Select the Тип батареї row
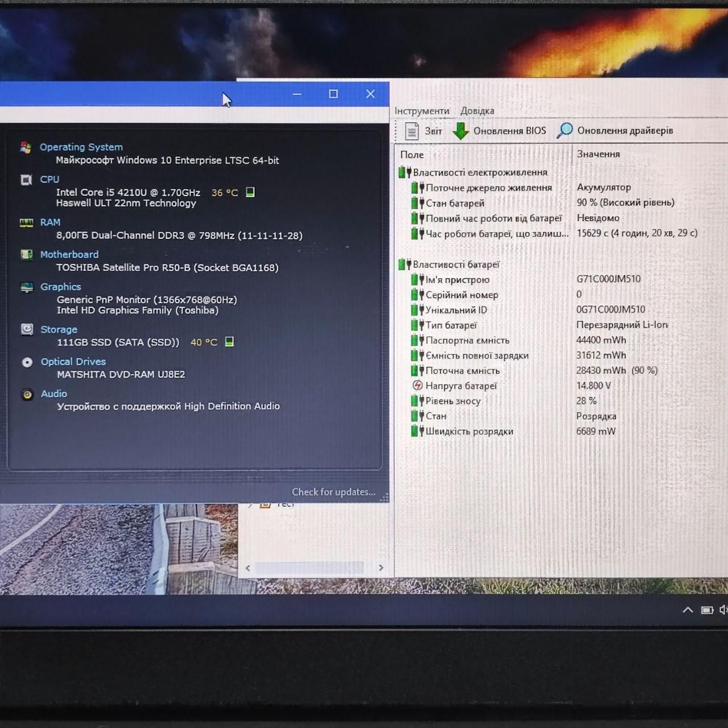This screenshot has height=728, width=728. [561, 325]
